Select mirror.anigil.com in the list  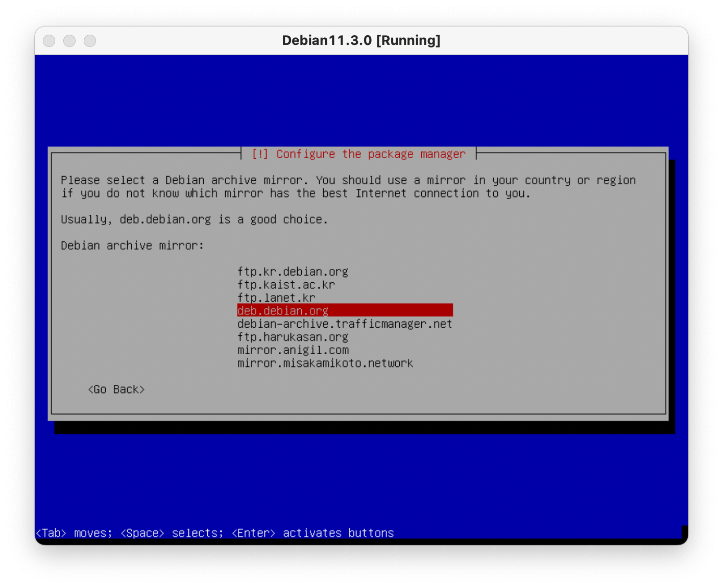coord(293,350)
